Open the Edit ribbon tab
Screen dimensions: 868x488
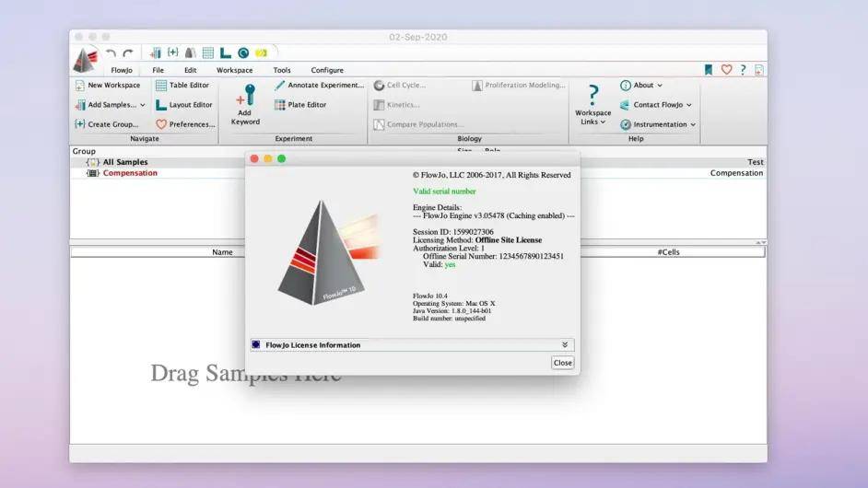(x=191, y=70)
